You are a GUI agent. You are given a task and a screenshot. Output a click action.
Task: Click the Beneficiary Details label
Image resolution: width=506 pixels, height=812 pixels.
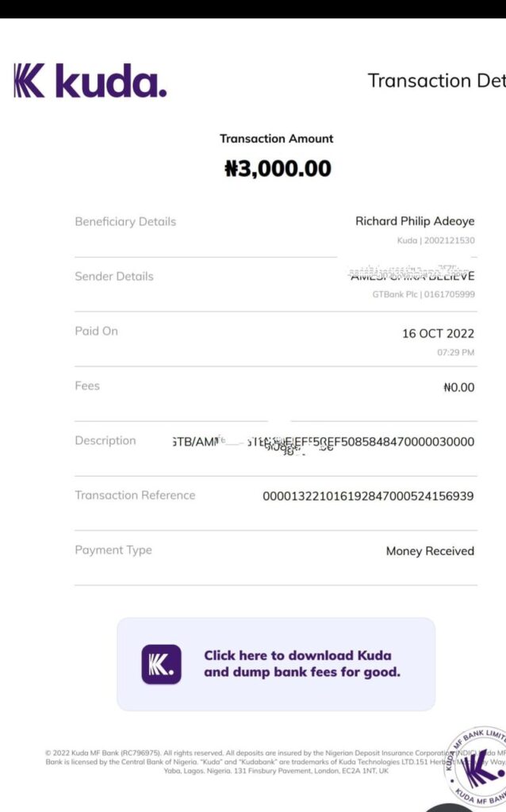pos(125,222)
